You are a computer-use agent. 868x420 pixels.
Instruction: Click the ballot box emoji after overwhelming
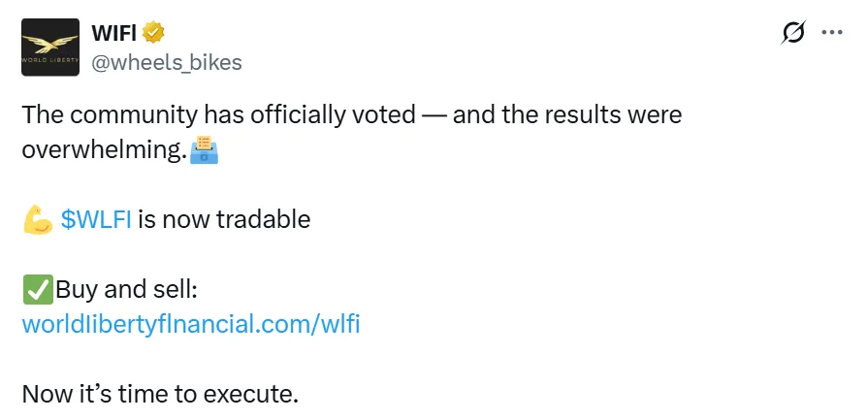(204, 150)
